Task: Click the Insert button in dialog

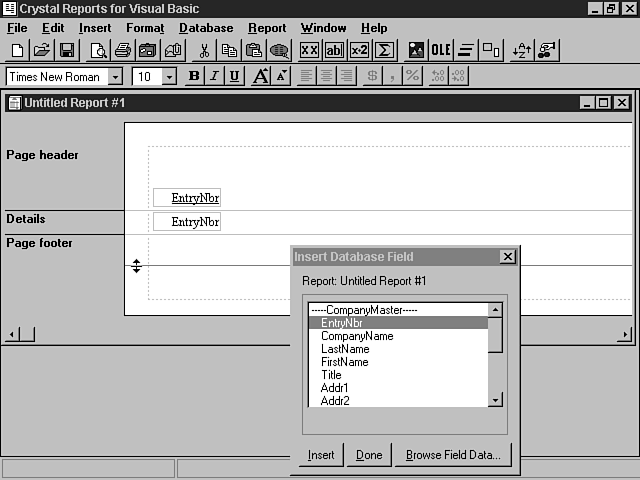Action: pos(321,455)
